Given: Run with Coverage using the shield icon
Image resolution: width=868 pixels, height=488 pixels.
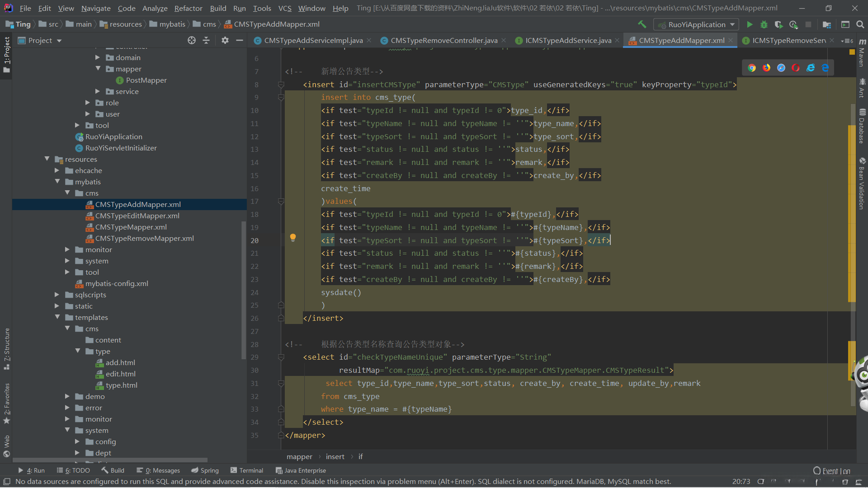Looking at the screenshot, I should click(x=778, y=24).
